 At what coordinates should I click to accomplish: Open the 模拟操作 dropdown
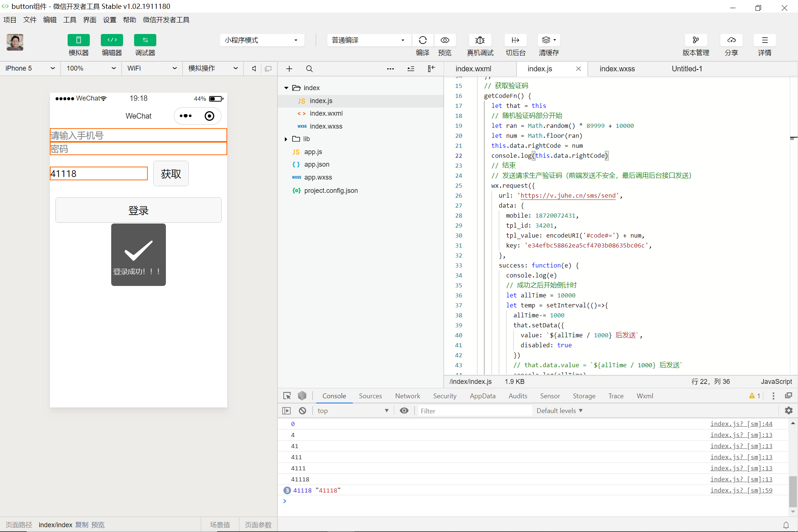click(213, 68)
